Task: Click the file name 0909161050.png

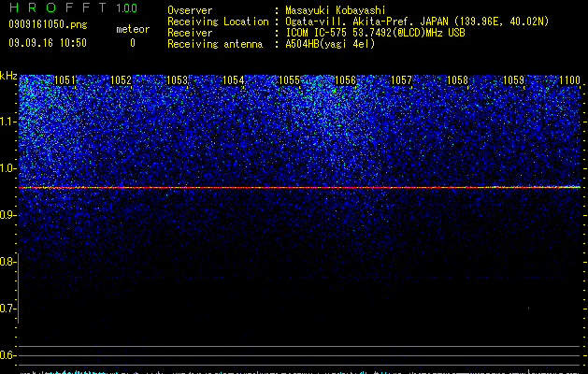Action: [x=48, y=24]
